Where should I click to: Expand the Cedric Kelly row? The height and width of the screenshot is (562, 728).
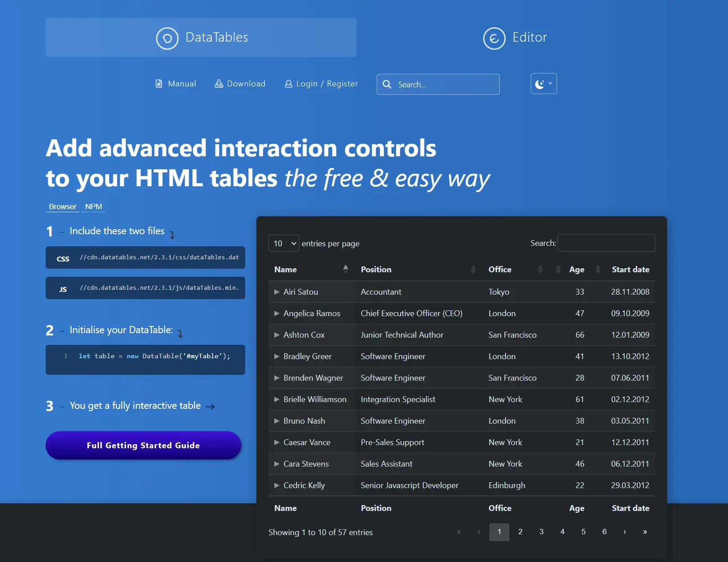click(x=277, y=485)
